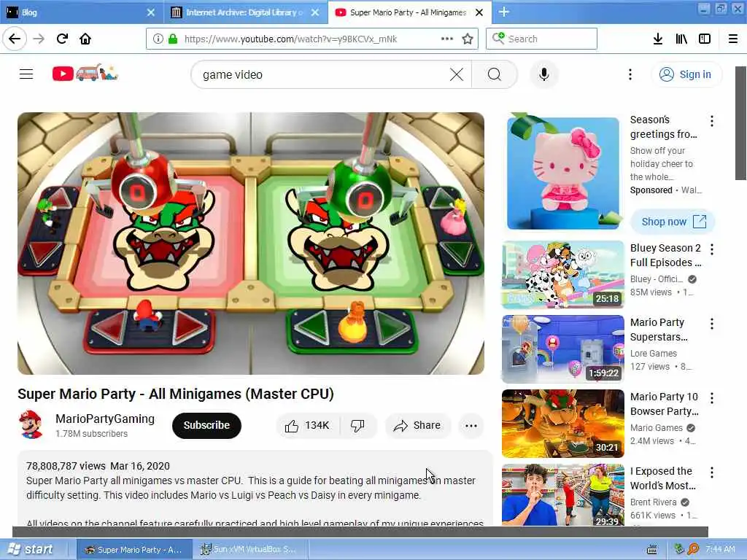Open the browser home page icon
This screenshot has height=560, width=747.
pyautogui.click(x=85, y=39)
